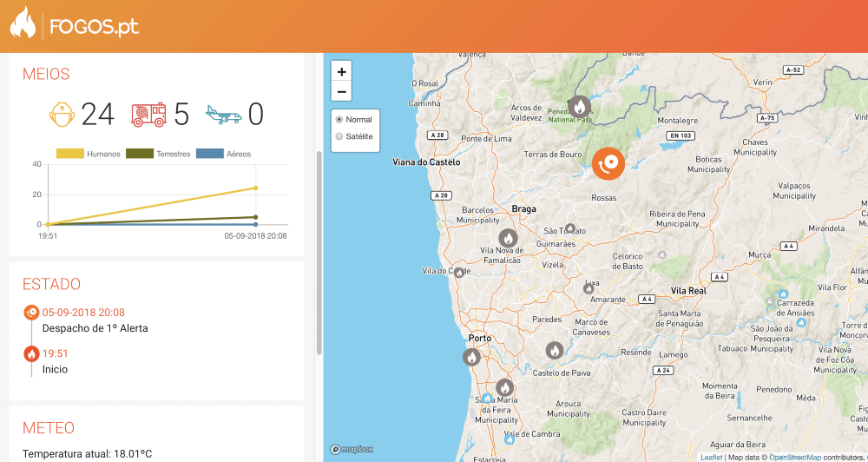The image size is (868, 462).
Task: Open the Leaflet attribution link
Action: 711,457
